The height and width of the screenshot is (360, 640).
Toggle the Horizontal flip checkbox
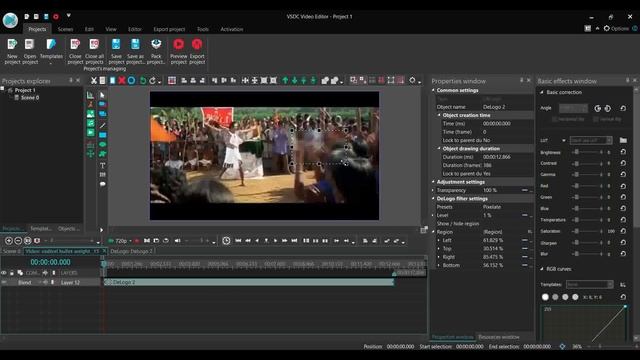point(554,119)
